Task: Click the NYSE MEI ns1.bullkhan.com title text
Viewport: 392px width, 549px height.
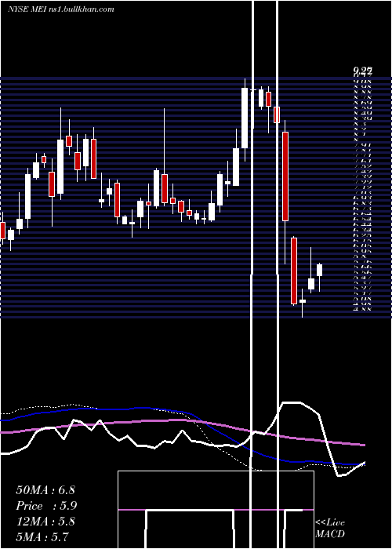Action: click(x=61, y=9)
